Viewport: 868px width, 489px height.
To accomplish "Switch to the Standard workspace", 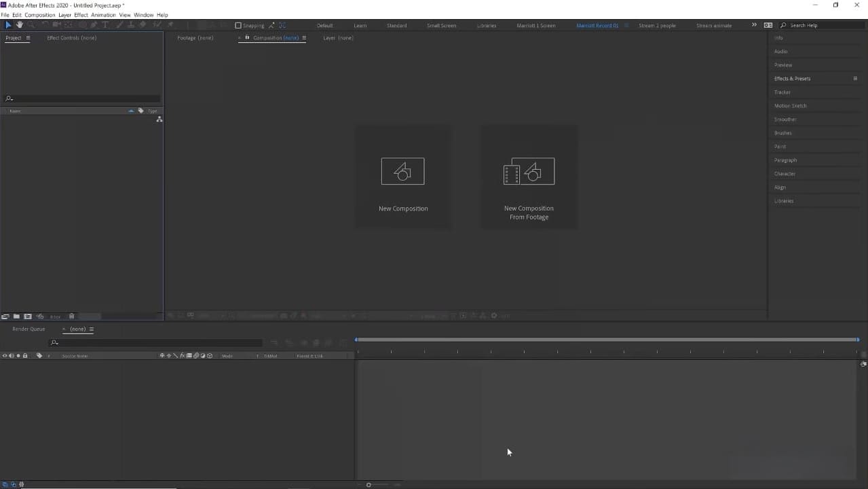I will (x=397, y=26).
